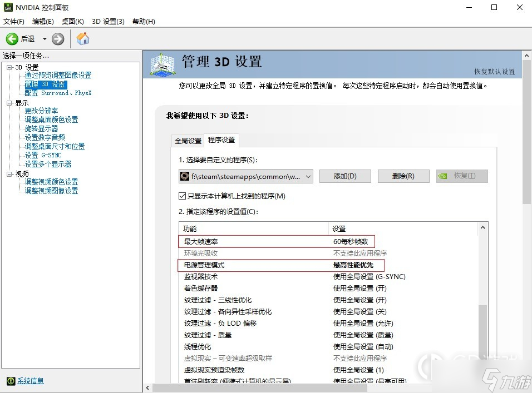Click the 添加(D) button
Image resolution: width=532 pixels, height=393 pixels.
pos(344,176)
